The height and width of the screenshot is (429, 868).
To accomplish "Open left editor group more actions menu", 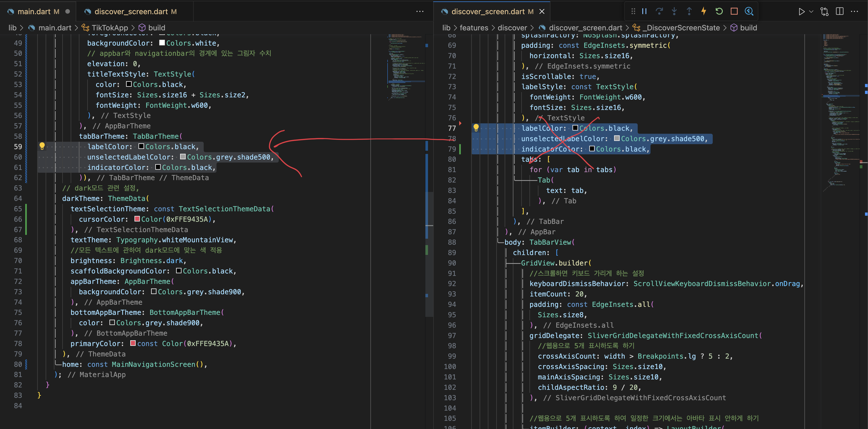I will pyautogui.click(x=420, y=11).
